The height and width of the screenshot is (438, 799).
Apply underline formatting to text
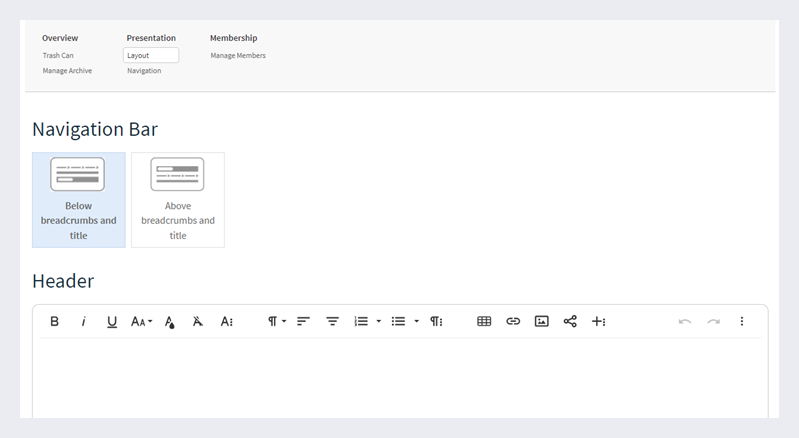[112, 321]
